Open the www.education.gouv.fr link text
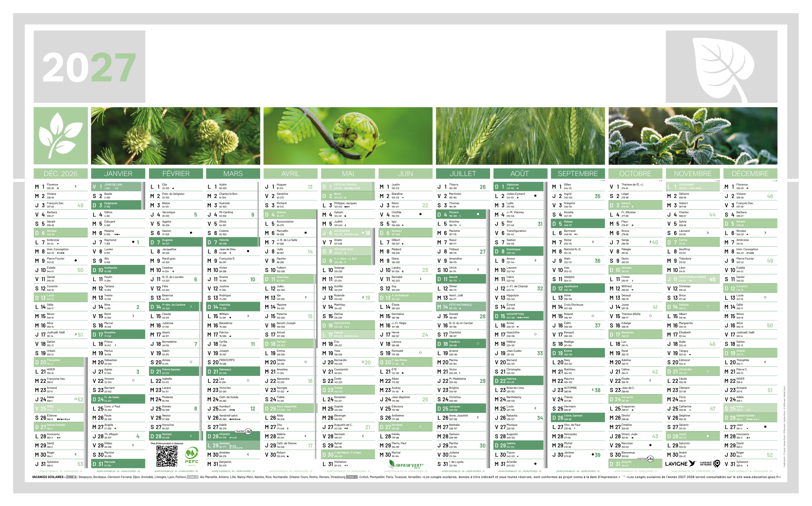The image size is (812, 506). 762,477
